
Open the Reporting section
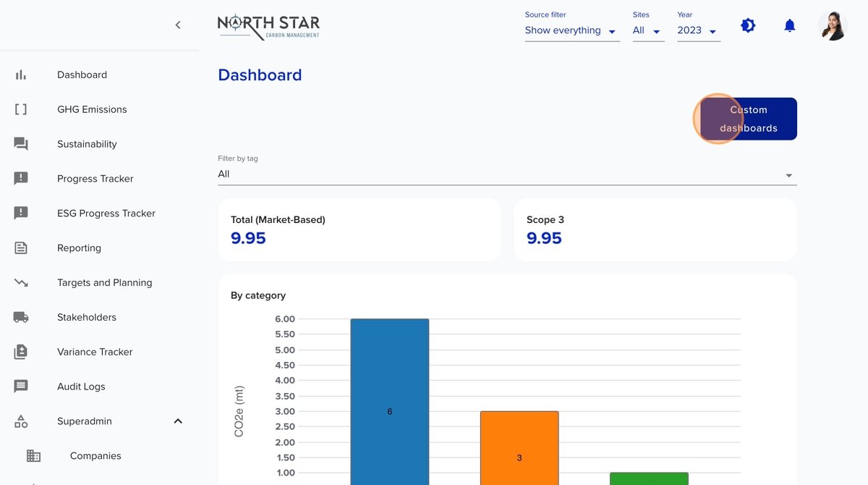coord(79,248)
